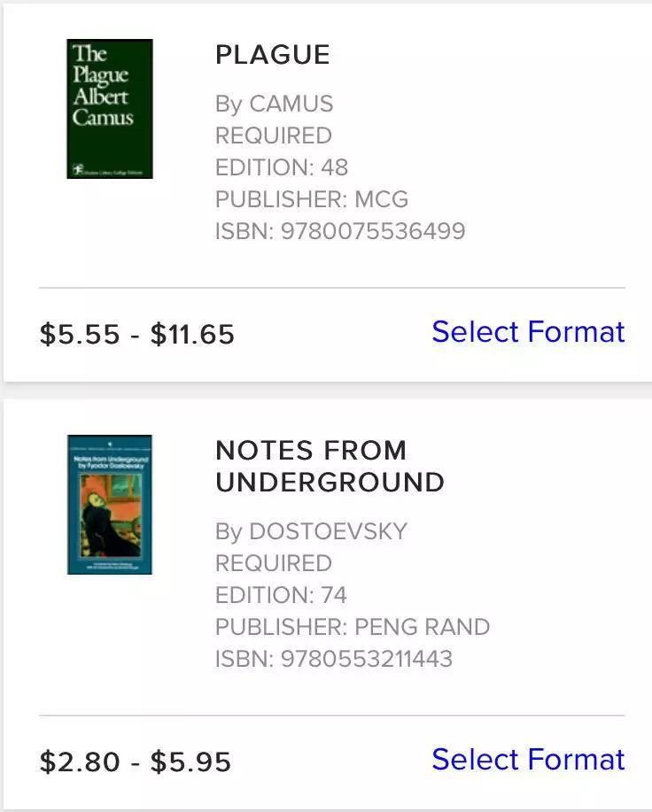Select the EDITION: 74 text
The height and width of the screenshot is (812, 652).
[x=281, y=595]
